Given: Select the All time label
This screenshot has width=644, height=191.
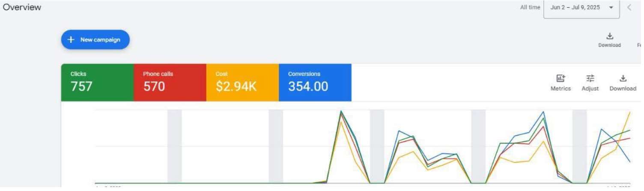Looking at the screenshot, I should [530, 7].
